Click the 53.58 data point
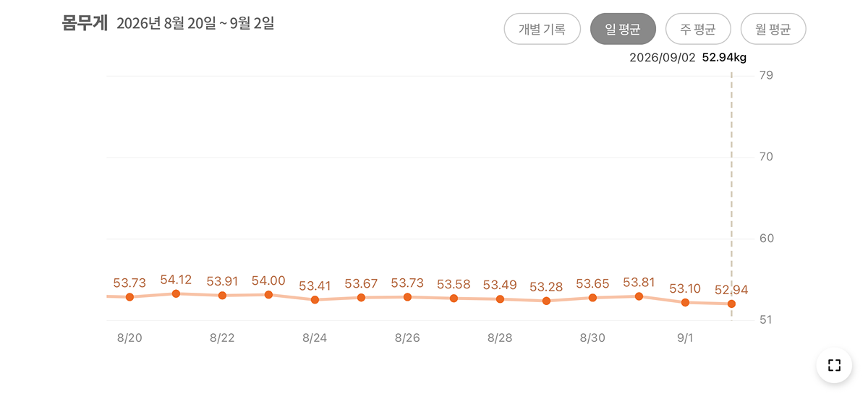The image size is (868, 399). (454, 299)
